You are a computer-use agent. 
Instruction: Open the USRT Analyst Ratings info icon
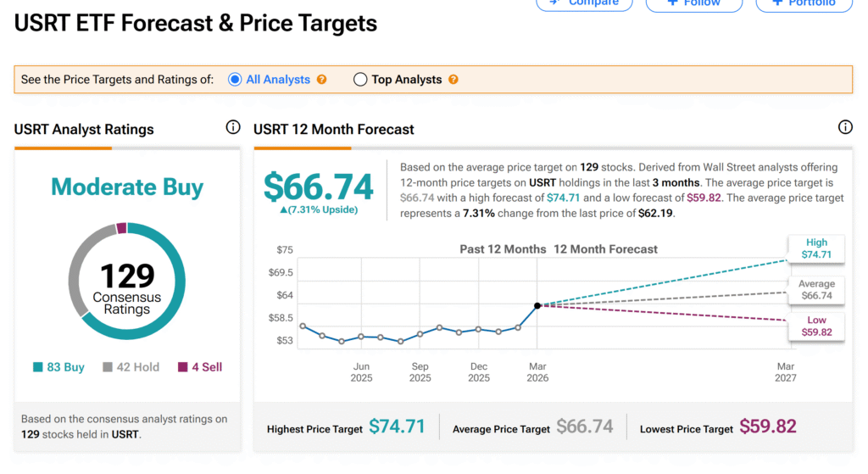pyautogui.click(x=233, y=128)
